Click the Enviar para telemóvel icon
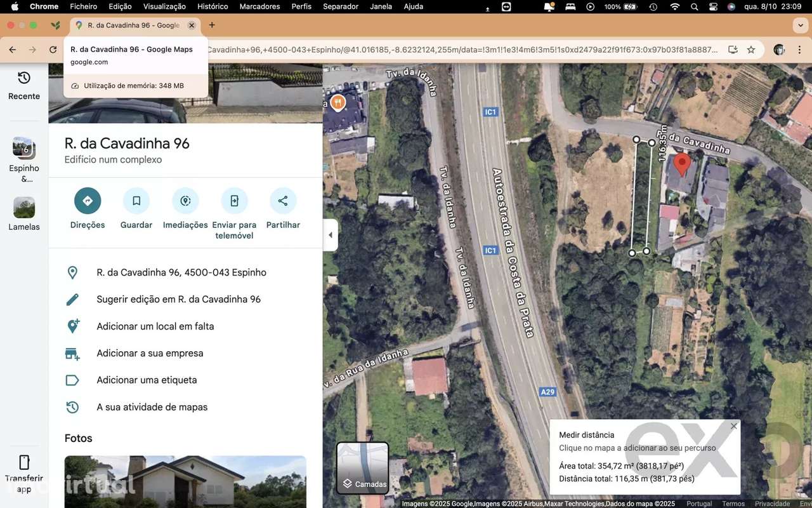812x508 pixels. tap(234, 200)
